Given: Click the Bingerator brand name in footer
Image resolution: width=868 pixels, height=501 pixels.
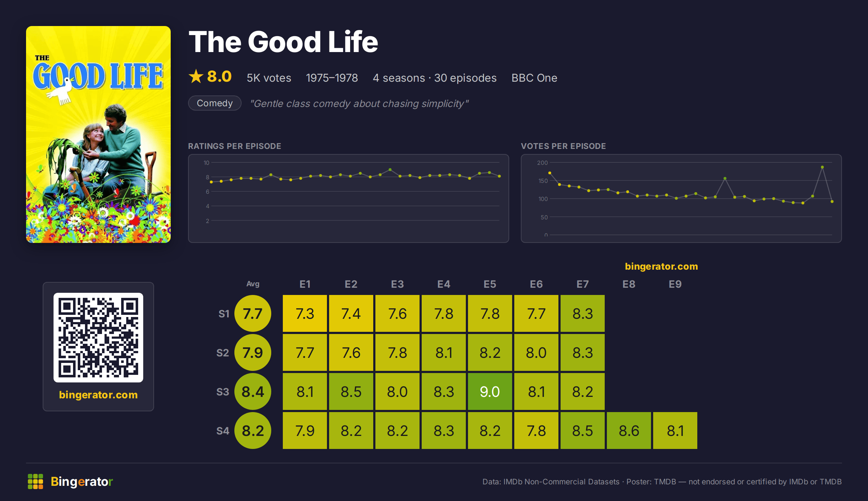Looking at the screenshot, I should (82, 481).
